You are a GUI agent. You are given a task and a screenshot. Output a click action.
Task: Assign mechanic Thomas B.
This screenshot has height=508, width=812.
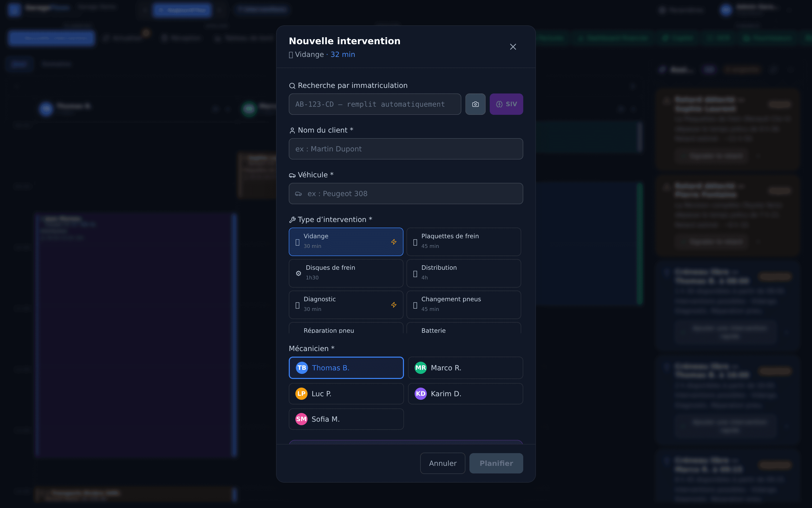[x=346, y=368]
